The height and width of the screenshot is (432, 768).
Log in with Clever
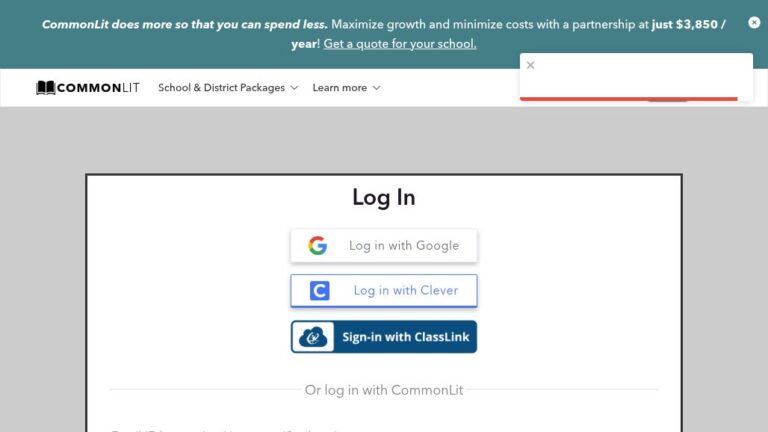click(384, 290)
